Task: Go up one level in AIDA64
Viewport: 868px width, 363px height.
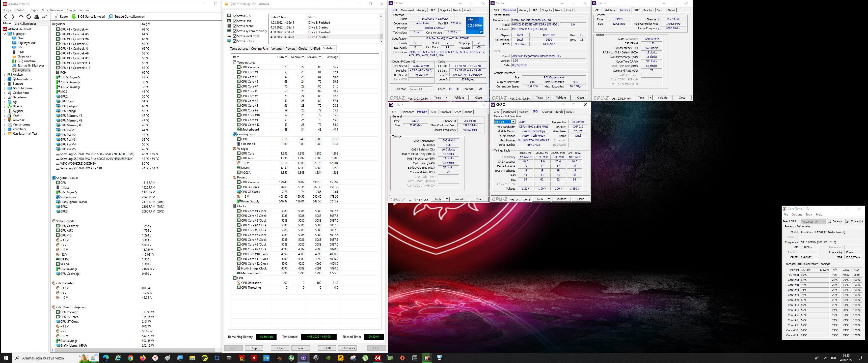Action: click(x=21, y=16)
